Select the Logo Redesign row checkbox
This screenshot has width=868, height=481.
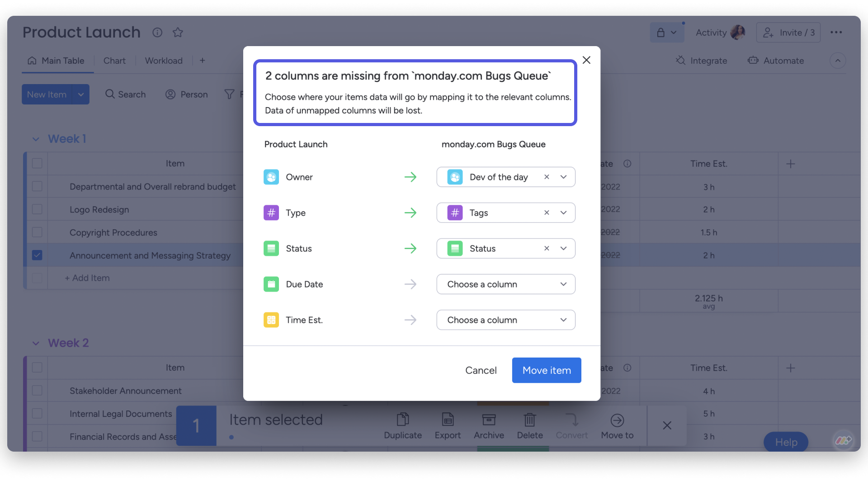[x=37, y=210]
